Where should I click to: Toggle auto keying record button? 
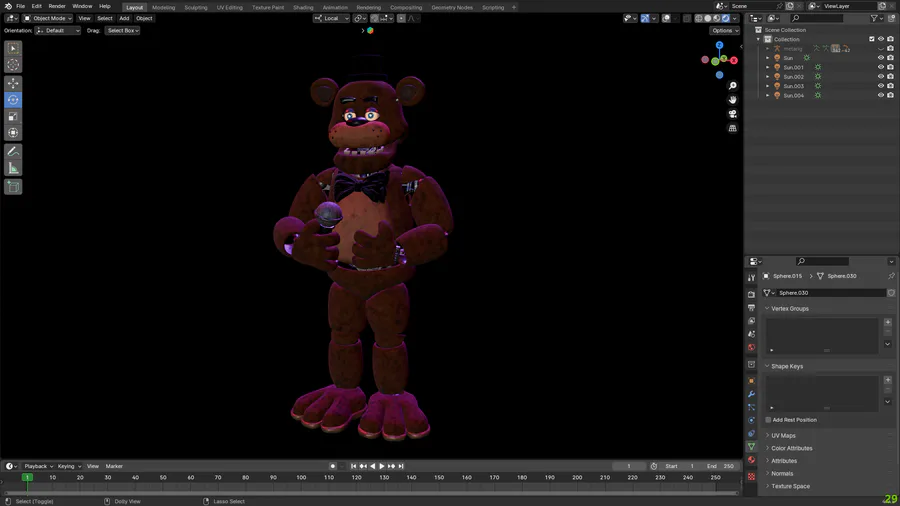coord(332,466)
